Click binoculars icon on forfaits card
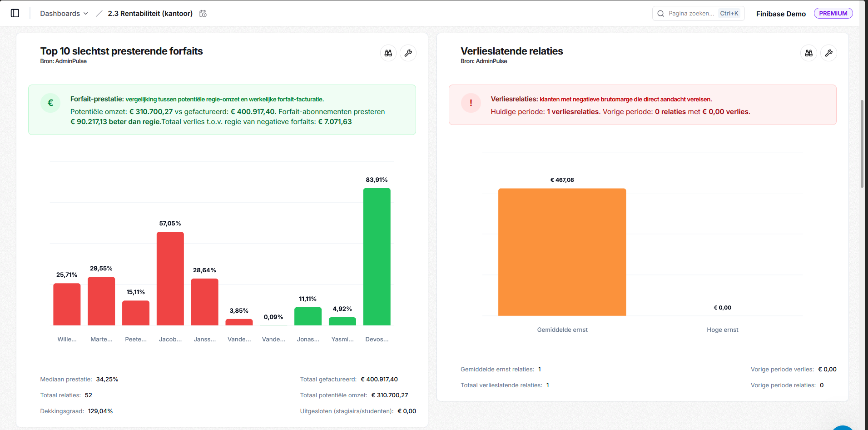 click(x=388, y=53)
